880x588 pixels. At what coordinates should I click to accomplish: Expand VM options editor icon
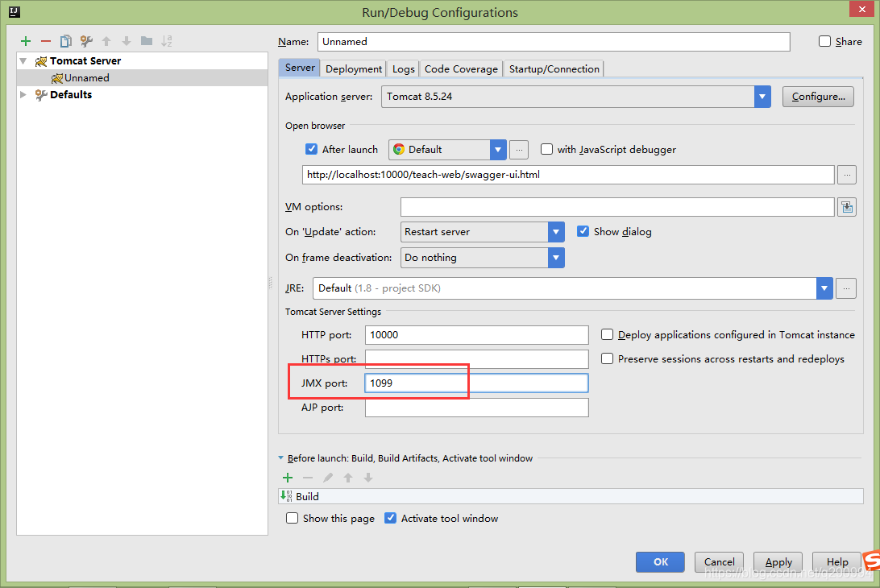coord(847,208)
